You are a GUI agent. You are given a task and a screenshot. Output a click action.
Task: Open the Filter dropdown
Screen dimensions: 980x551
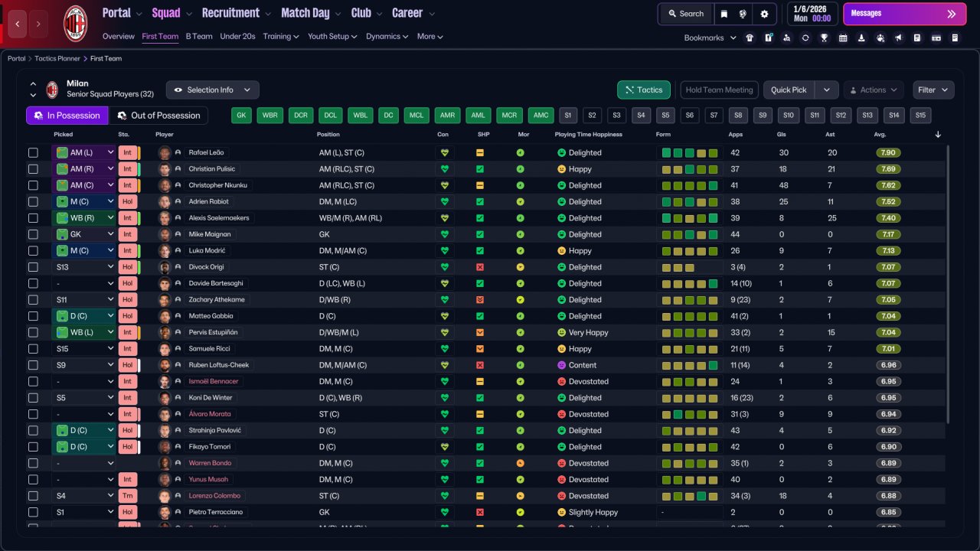(933, 90)
